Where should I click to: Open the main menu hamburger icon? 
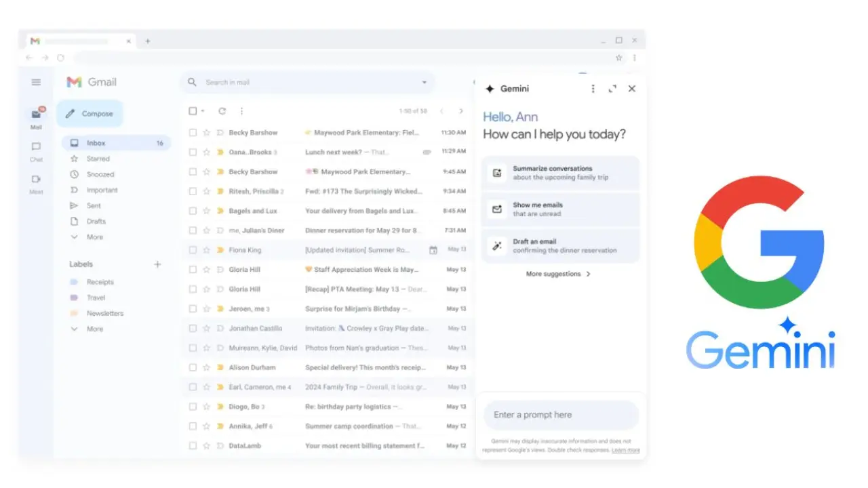pos(36,82)
